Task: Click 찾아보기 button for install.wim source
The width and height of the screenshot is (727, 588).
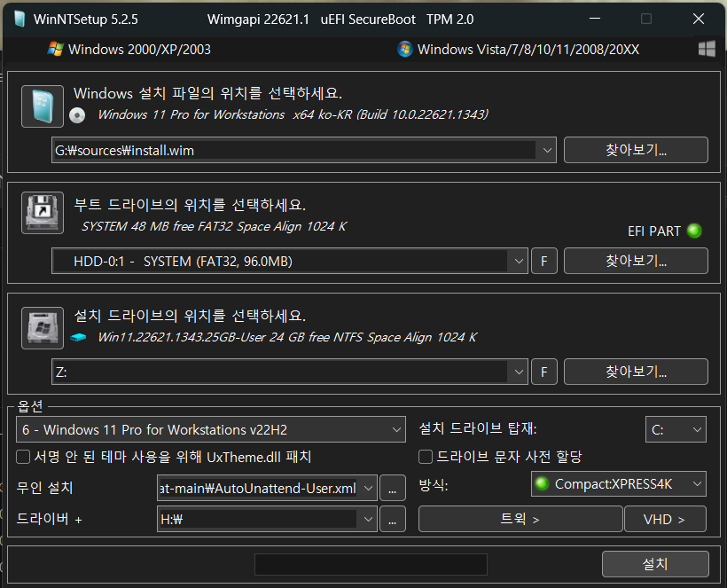Action: 636,150
